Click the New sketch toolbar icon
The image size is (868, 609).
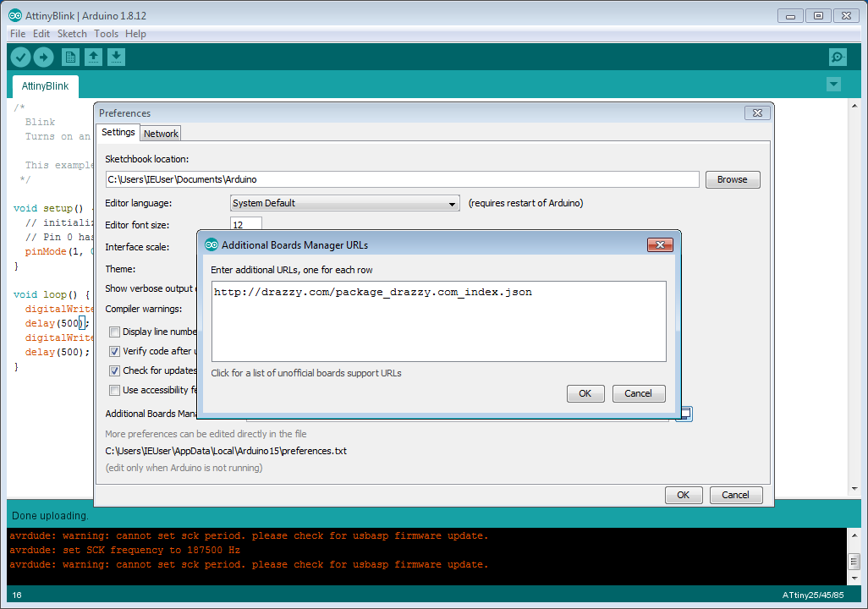(70, 57)
